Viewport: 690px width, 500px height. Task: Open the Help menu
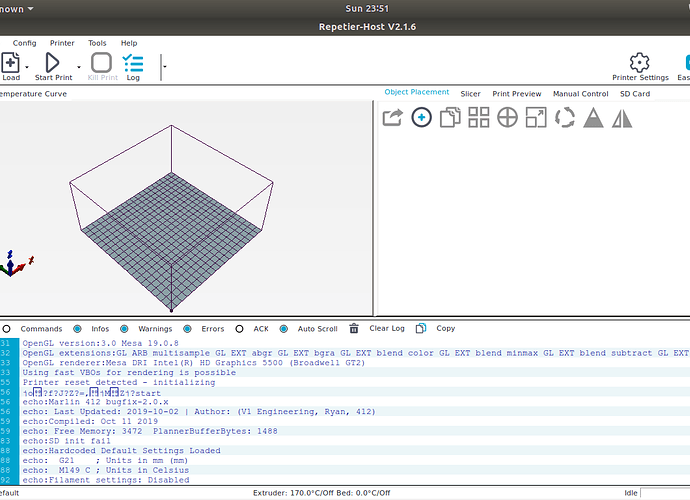129,43
